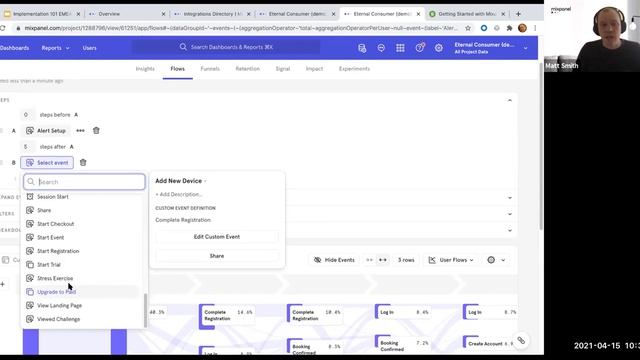Click the event list scrollbar thumb
This screenshot has width=640, height=360.
point(145,310)
